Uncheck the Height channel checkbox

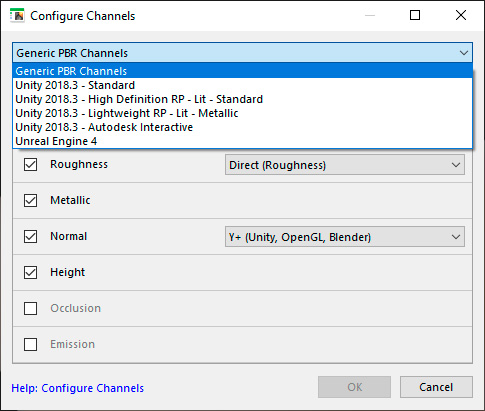[30, 272]
